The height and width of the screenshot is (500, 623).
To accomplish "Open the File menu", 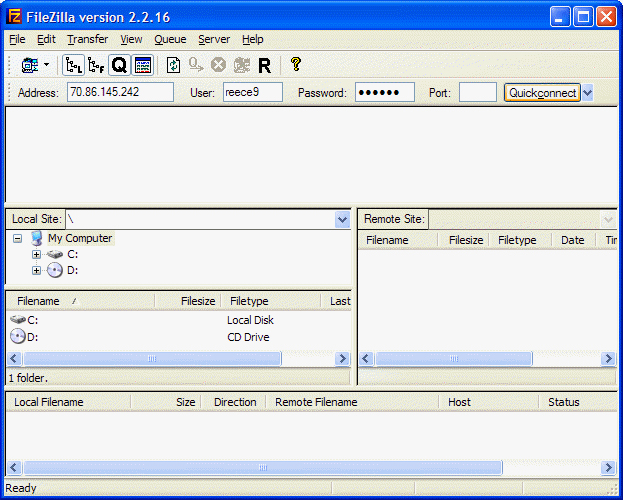I will [17, 39].
